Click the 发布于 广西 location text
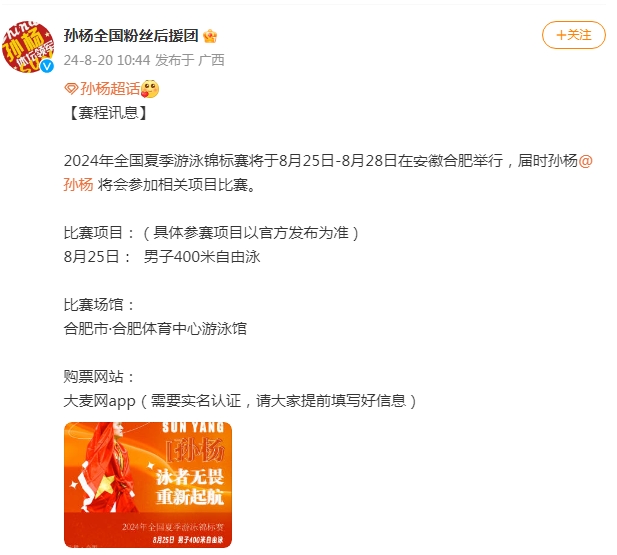The width and height of the screenshot is (617, 555). coord(190,60)
